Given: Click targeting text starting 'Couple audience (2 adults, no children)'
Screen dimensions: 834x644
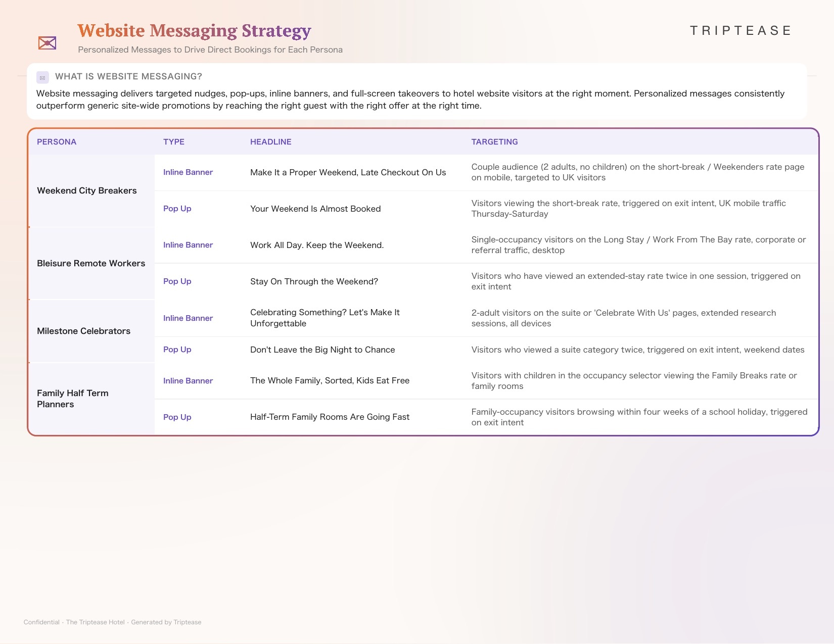Looking at the screenshot, I should (638, 172).
